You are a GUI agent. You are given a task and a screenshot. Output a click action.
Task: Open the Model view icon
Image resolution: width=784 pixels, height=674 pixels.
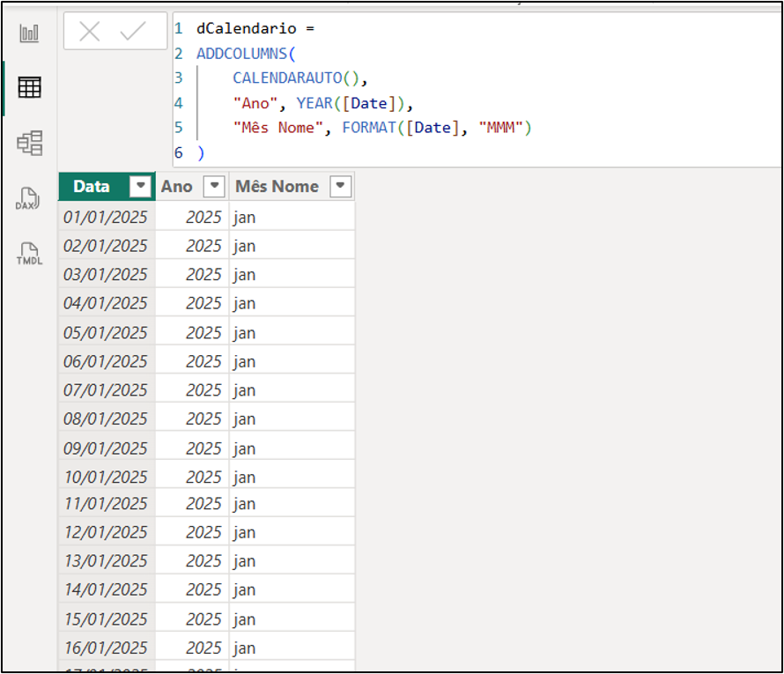(29, 143)
